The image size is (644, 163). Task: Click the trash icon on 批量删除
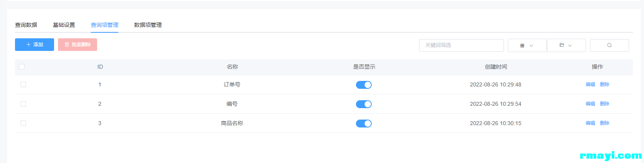click(67, 45)
